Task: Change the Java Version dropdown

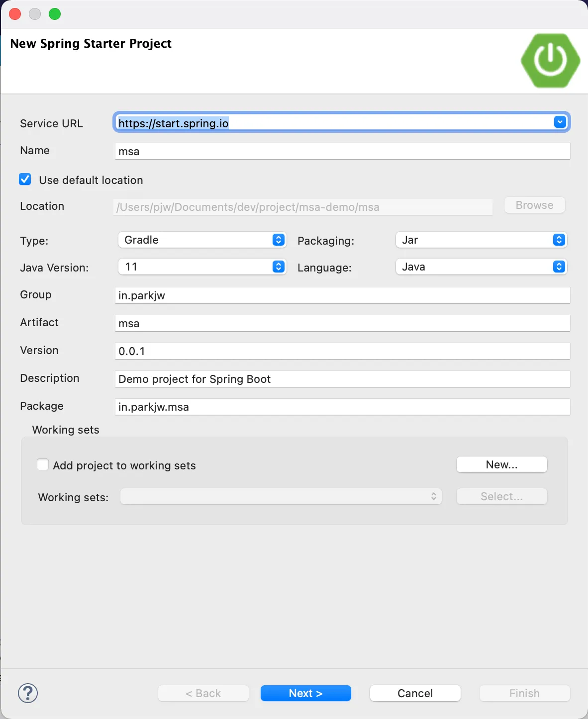Action: click(x=202, y=267)
